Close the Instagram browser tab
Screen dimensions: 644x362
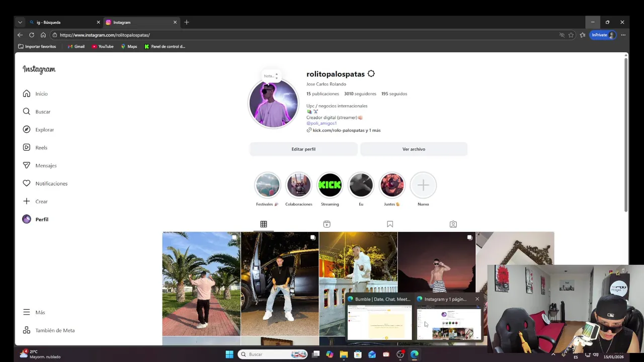(175, 22)
